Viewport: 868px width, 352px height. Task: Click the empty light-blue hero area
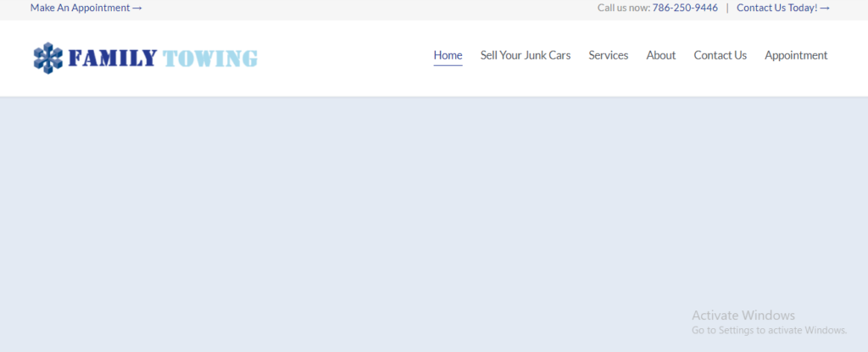point(339,221)
